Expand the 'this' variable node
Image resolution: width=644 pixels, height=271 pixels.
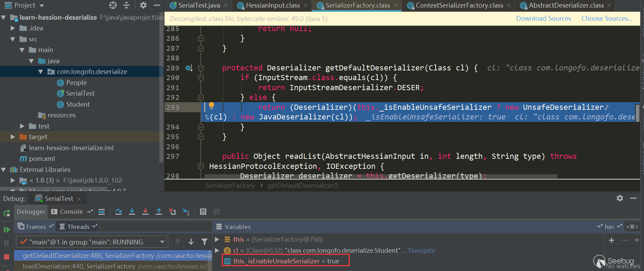[x=217, y=239]
